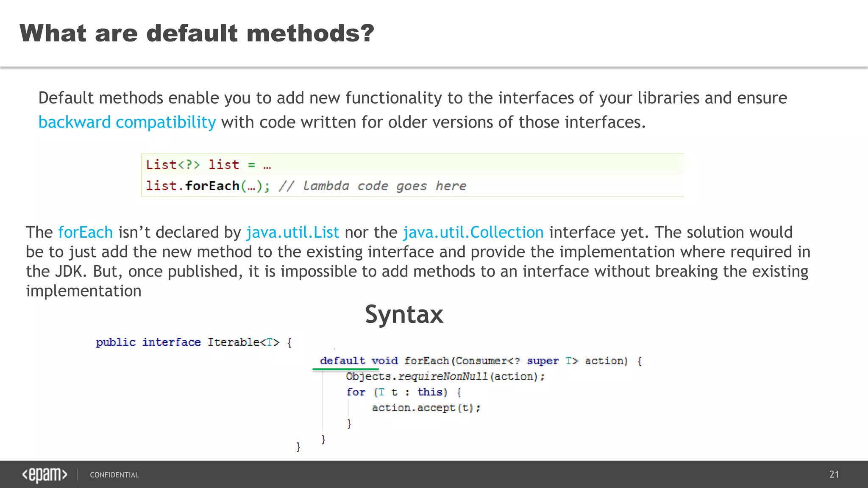Click the underlined 'default void' keyword

[359, 360]
